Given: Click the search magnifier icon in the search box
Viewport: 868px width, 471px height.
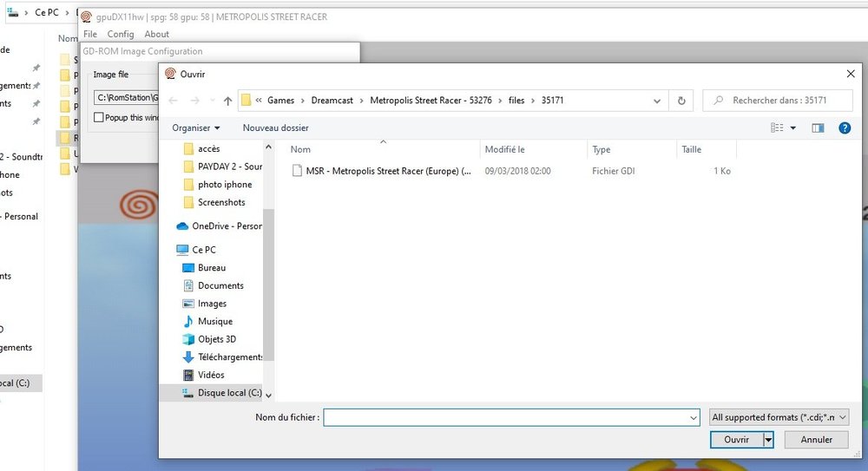Looking at the screenshot, I should 718,100.
